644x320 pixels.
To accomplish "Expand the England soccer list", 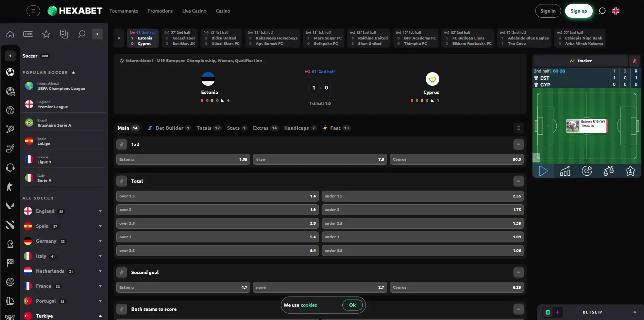I will (100, 211).
